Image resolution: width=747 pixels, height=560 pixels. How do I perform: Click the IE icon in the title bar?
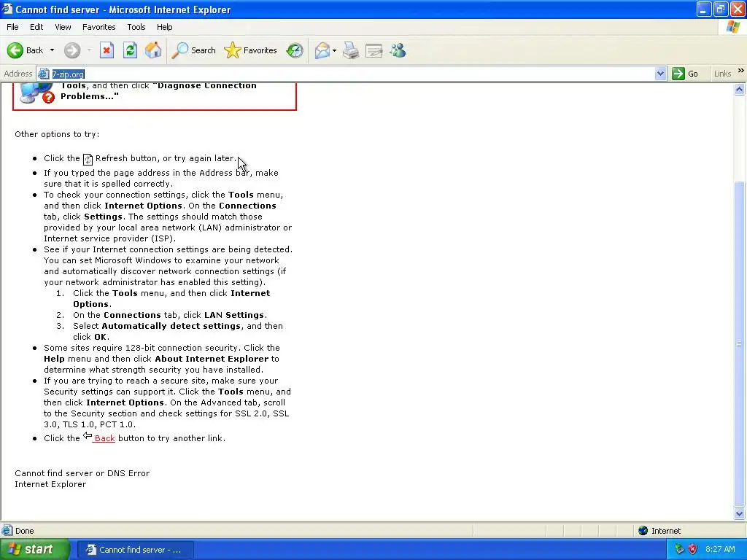pos(7,9)
